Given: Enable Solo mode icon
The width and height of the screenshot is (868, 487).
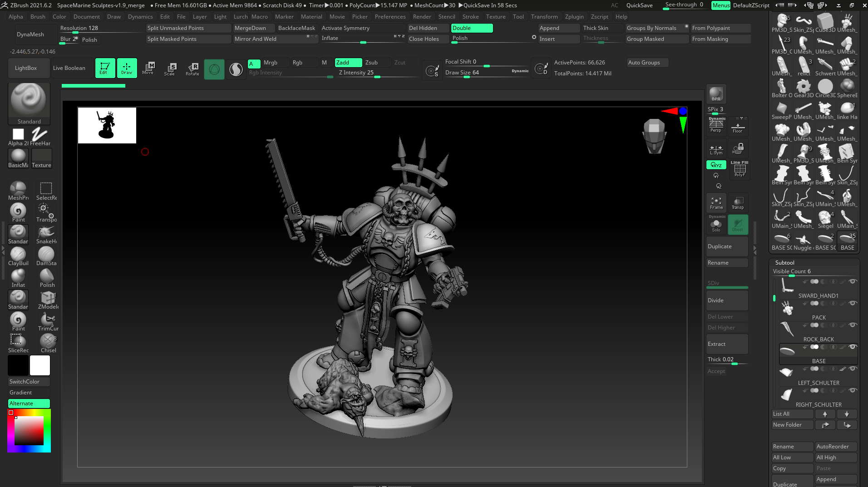Looking at the screenshot, I should [x=716, y=224].
